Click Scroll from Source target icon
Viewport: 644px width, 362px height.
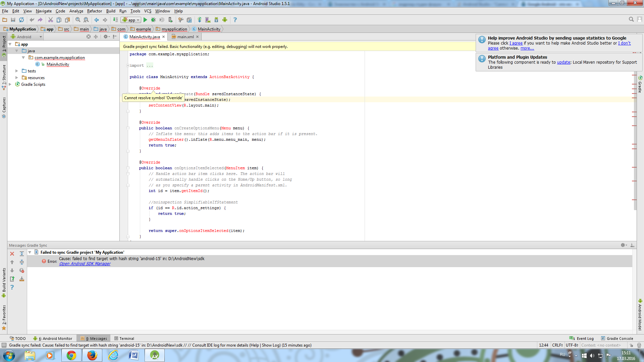point(89,37)
